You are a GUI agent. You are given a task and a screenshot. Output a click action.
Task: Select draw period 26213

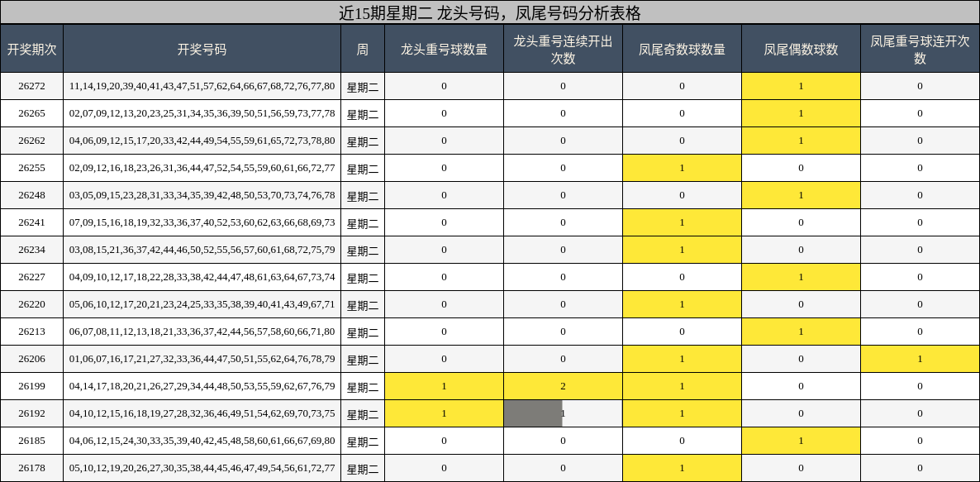pyautogui.click(x=32, y=332)
